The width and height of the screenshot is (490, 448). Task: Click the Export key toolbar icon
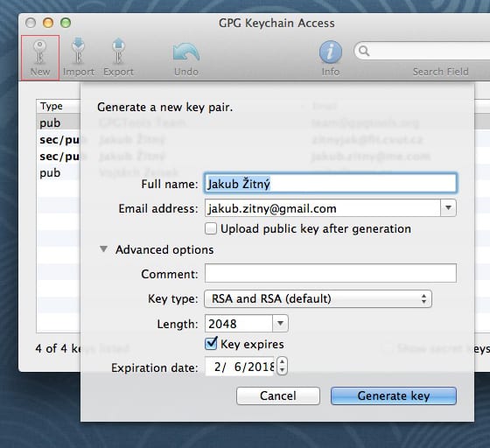[118, 58]
